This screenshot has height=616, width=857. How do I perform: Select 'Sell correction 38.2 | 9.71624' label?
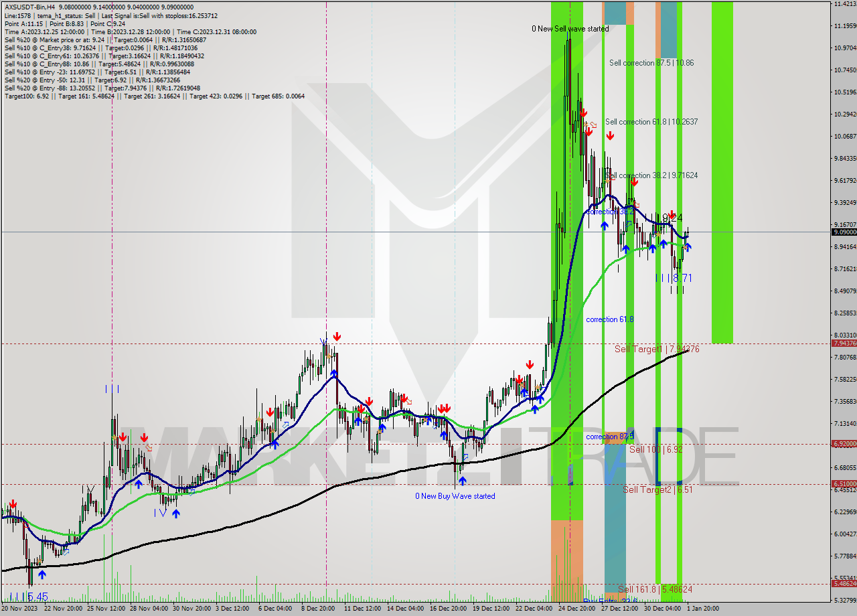point(651,175)
